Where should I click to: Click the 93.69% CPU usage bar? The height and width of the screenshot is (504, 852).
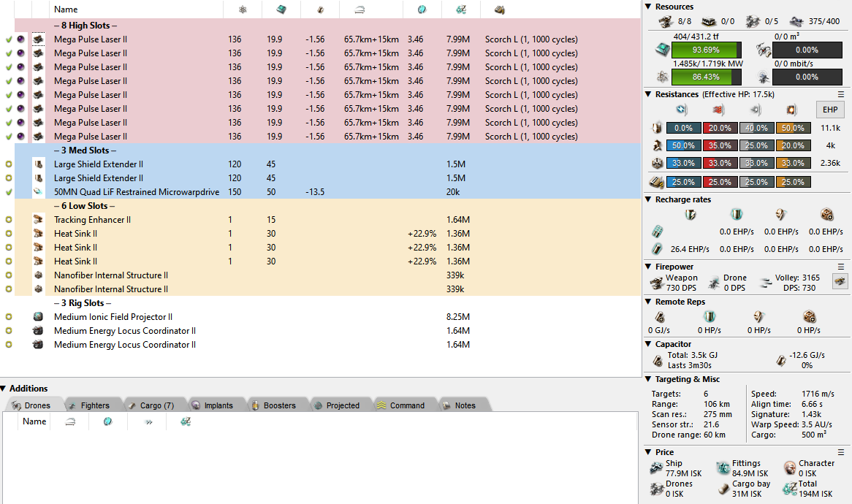(x=705, y=50)
